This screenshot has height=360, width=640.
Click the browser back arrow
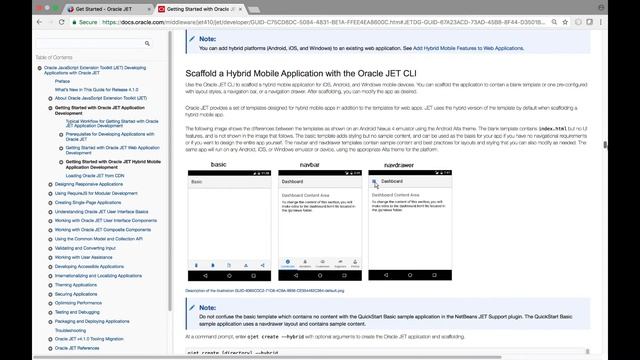click(40, 22)
